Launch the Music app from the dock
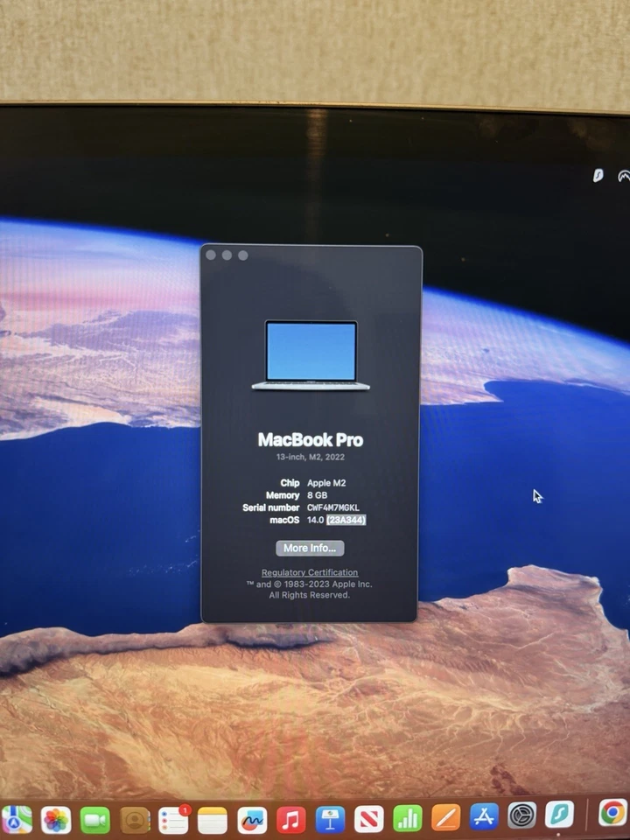 290,820
